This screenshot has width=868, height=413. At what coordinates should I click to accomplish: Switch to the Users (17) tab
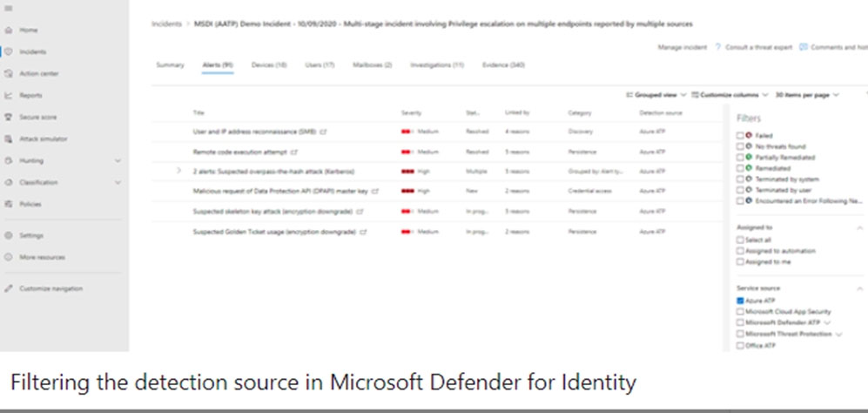(x=320, y=65)
